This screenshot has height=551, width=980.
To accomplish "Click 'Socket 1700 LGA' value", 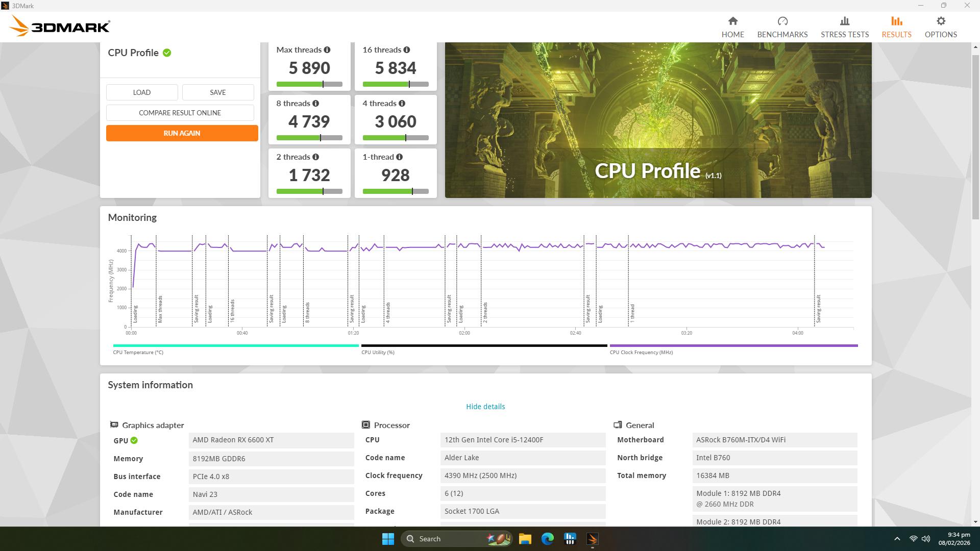I will (523, 511).
